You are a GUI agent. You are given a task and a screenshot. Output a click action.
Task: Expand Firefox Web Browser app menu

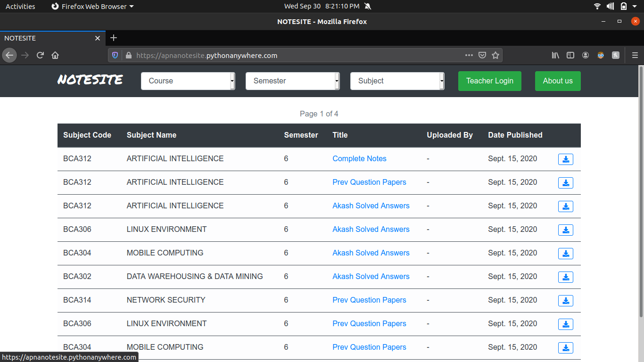pyautogui.click(x=92, y=6)
